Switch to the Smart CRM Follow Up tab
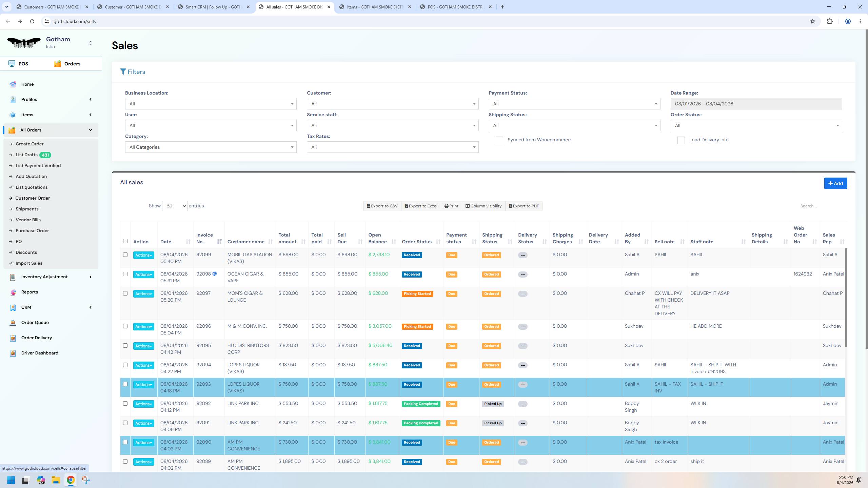 coord(214,7)
